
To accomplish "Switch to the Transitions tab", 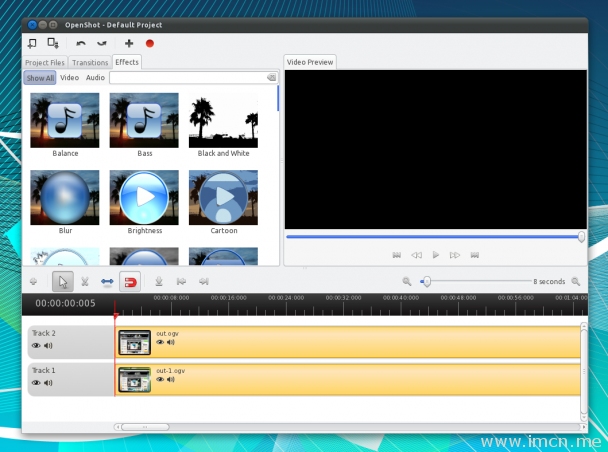I will 90,62.
